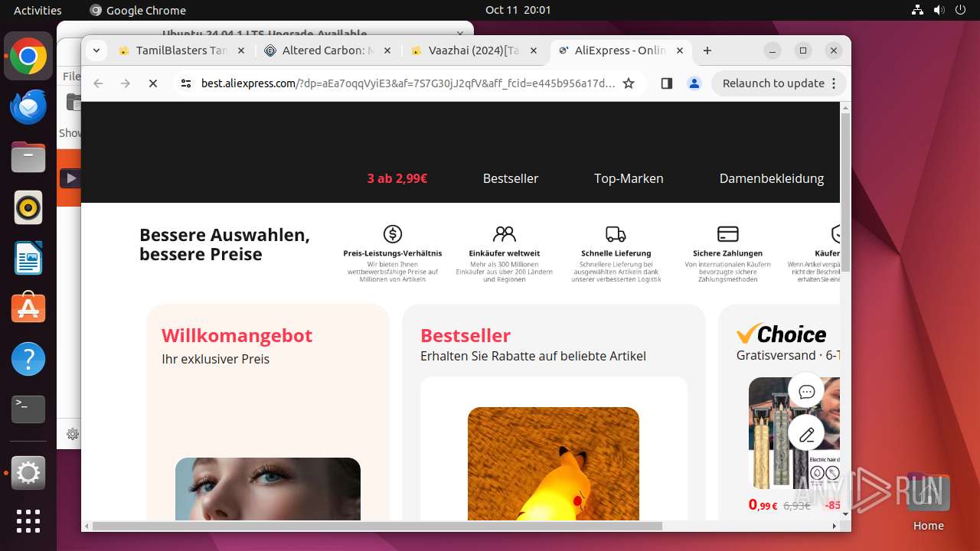Open the Willkomangebot heading link
This screenshot has height=551, width=980.
tap(237, 336)
